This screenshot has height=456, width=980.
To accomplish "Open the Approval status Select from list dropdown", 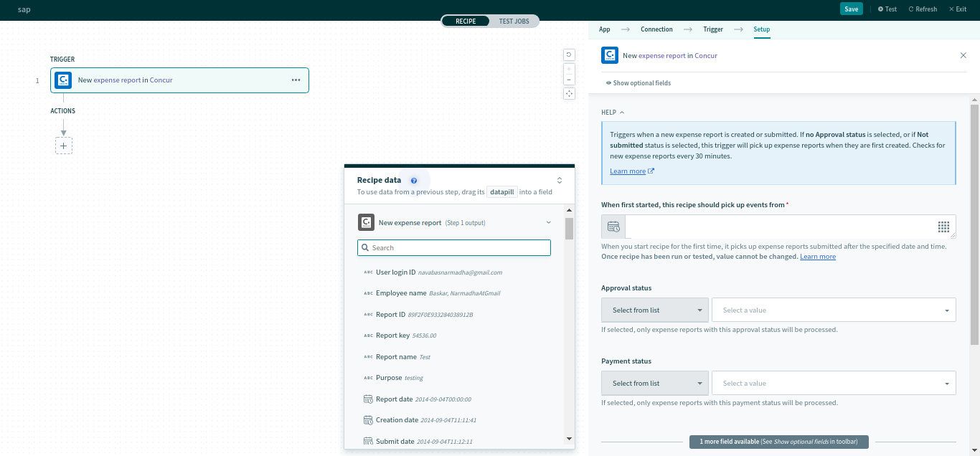I will point(654,309).
